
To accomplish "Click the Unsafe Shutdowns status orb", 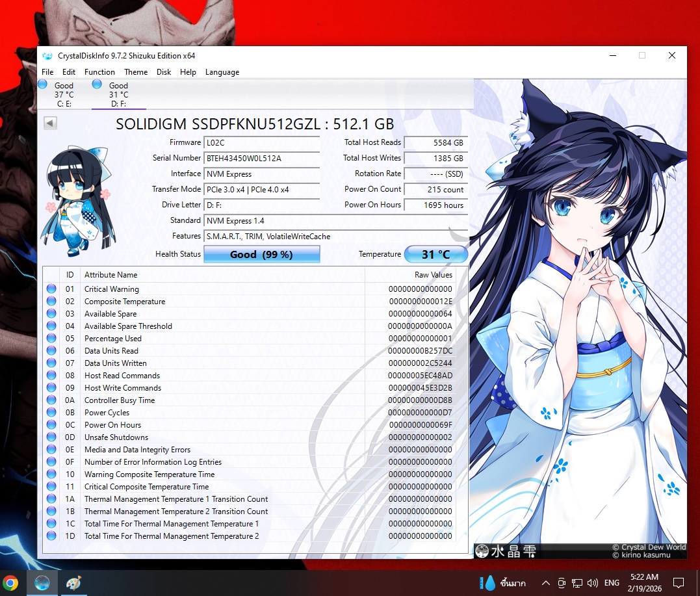I will (x=51, y=437).
